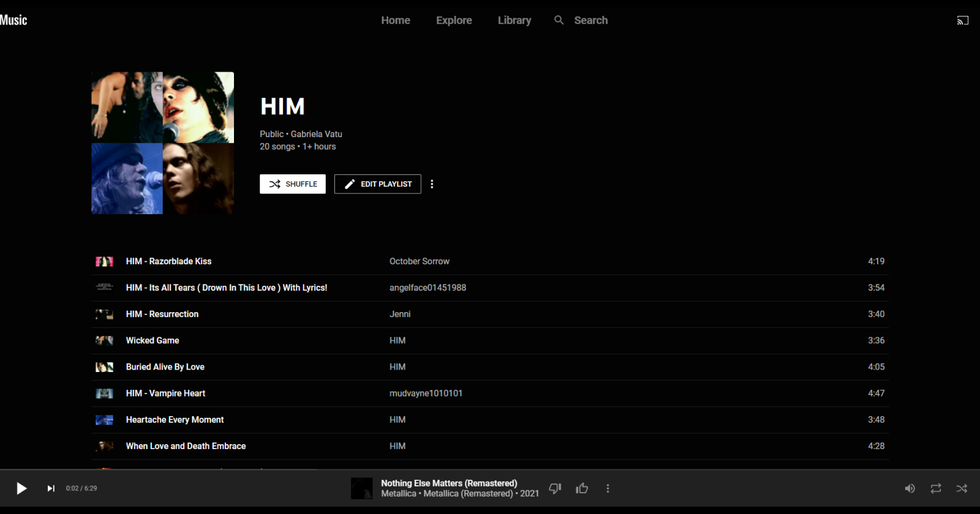Viewport: 980px width, 514px height.
Task: Click the search magnifier icon
Action: (x=559, y=20)
